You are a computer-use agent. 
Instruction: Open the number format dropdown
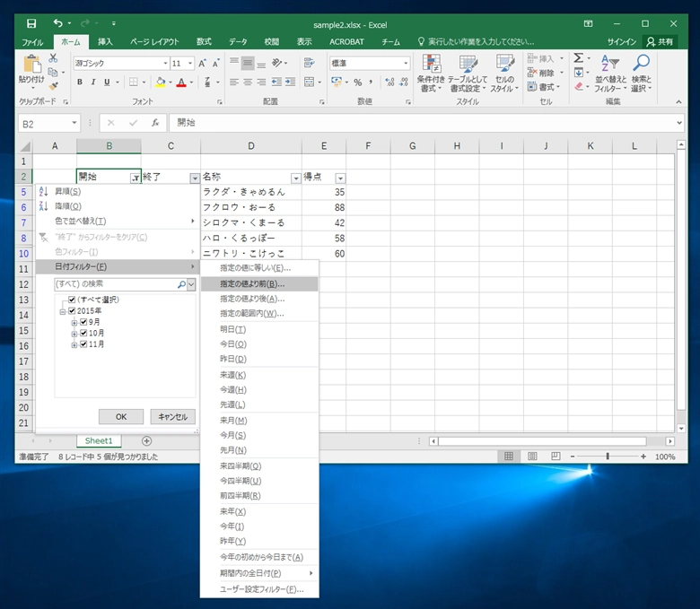tap(406, 64)
